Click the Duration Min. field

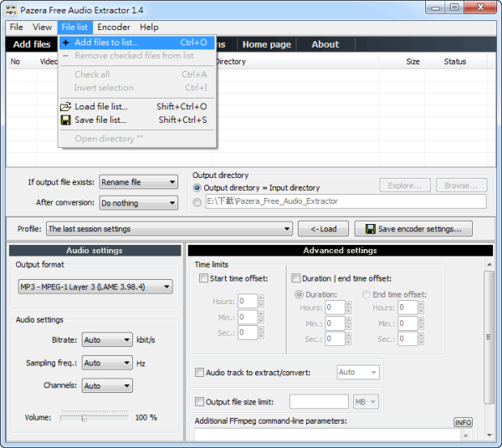pyautogui.click(x=336, y=323)
